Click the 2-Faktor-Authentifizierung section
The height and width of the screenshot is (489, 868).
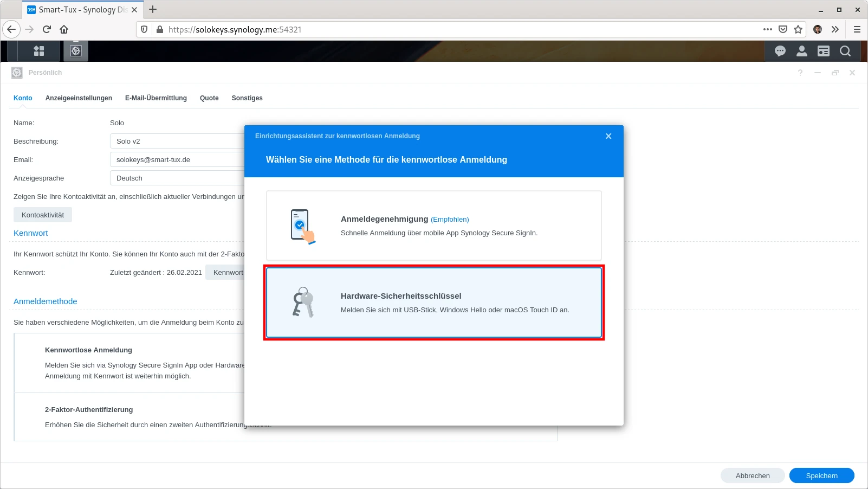pyautogui.click(x=130, y=417)
